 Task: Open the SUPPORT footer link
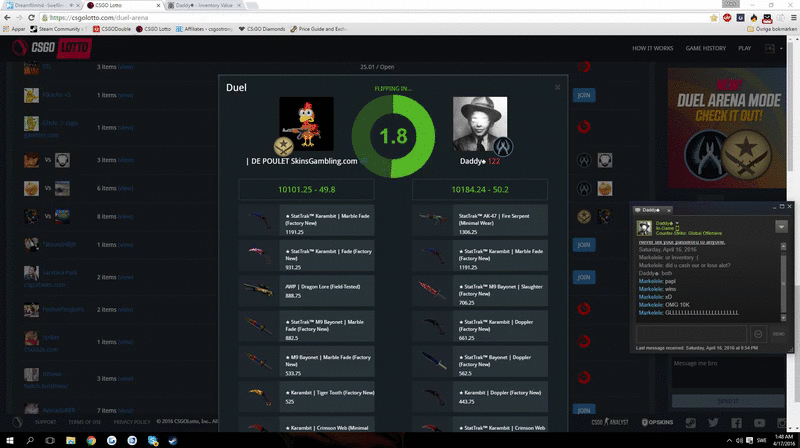pos(45,422)
